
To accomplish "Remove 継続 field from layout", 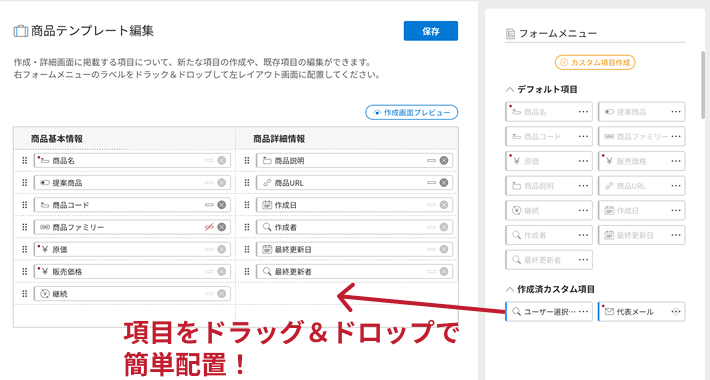I will [x=221, y=293].
